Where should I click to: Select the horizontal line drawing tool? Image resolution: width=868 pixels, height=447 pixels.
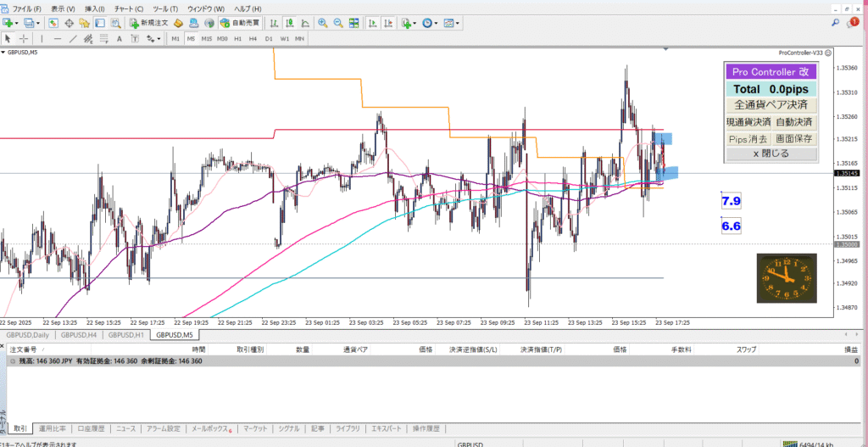click(x=57, y=39)
